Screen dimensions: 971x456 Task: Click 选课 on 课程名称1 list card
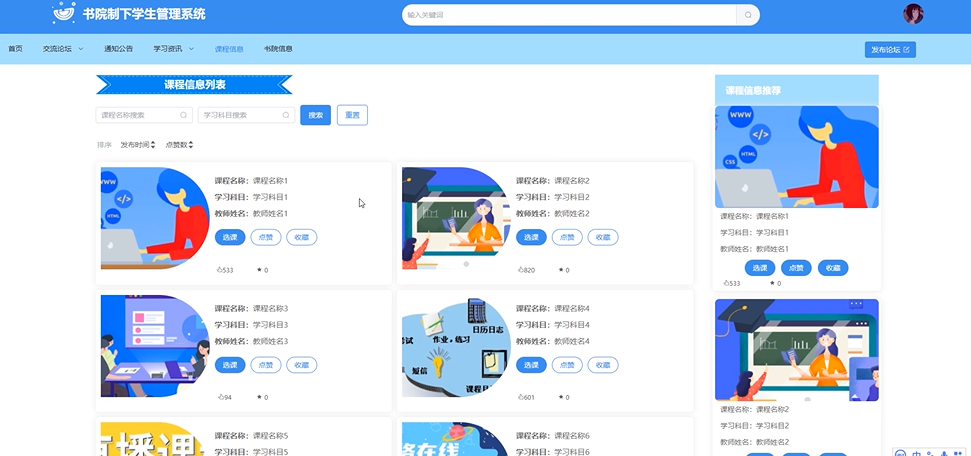point(230,237)
